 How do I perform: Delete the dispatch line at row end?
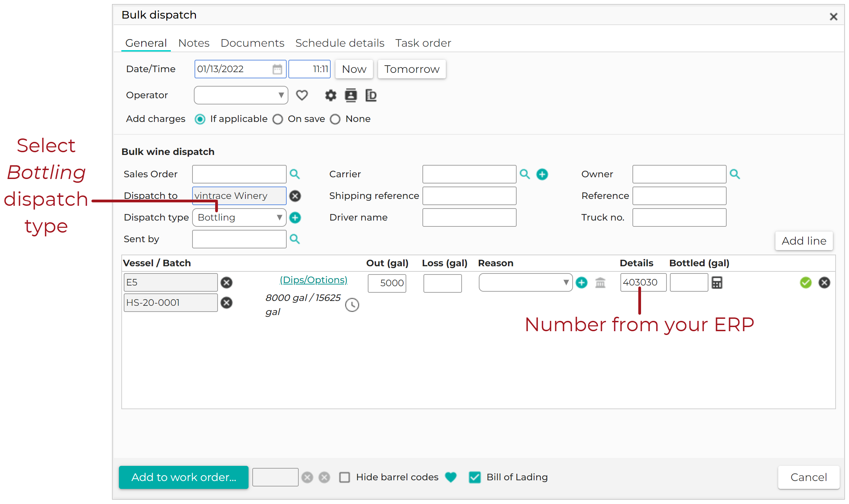pyautogui.click(x=824, y=282)
